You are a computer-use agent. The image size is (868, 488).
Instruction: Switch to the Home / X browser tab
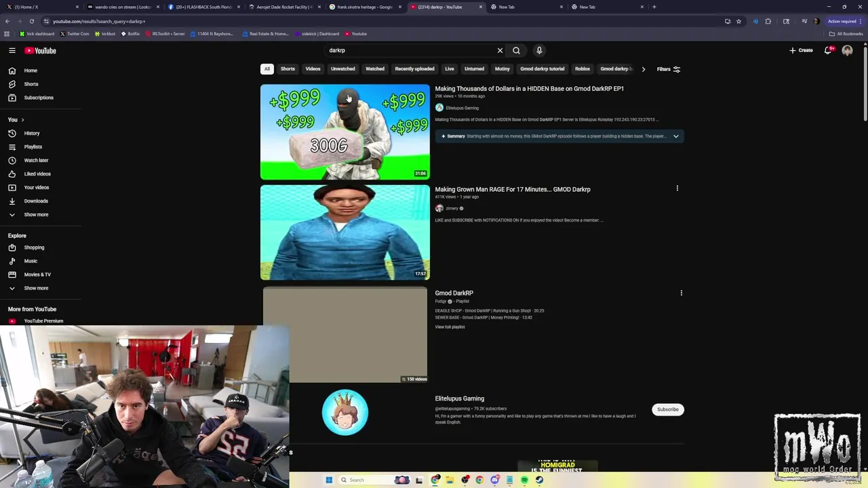coord(41,7)
